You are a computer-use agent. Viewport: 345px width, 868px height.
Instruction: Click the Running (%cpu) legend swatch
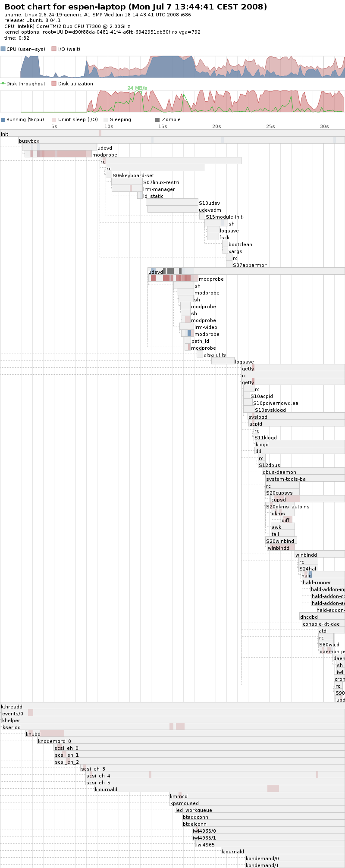pos(3,120)
